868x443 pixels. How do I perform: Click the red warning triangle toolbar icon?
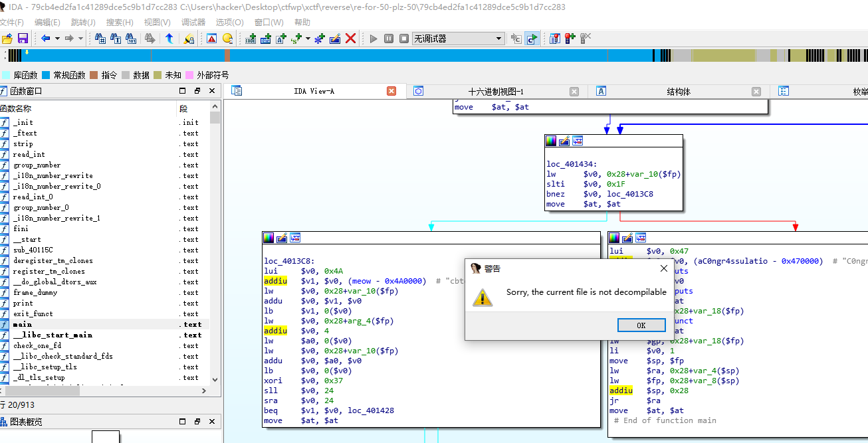[x=211, y=39]
